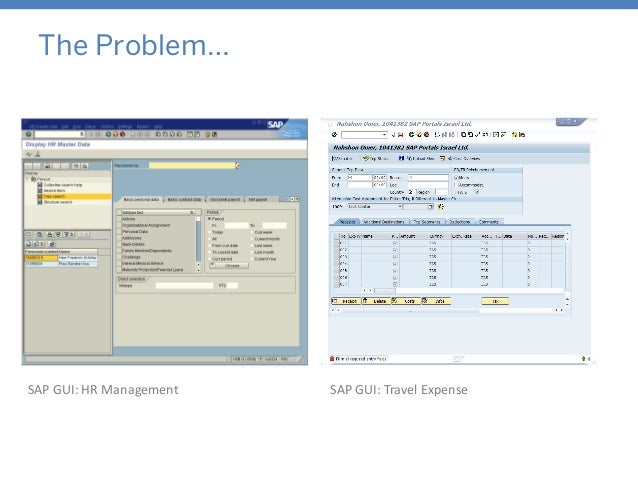Screen dimensions: 638x479
Task: Click green Back icon in Travel Expense toolbar
Action: [x=411, y=134]
